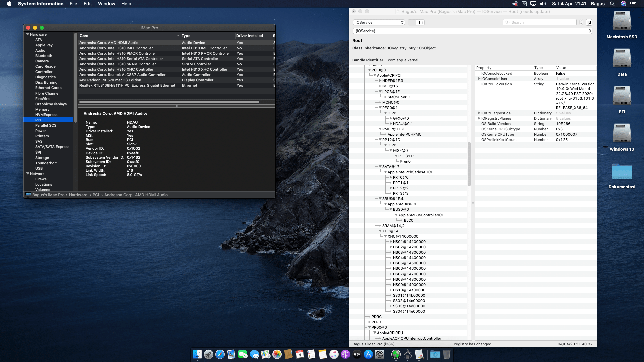Open Safari browser in Dock

click(x=220, y=354)
